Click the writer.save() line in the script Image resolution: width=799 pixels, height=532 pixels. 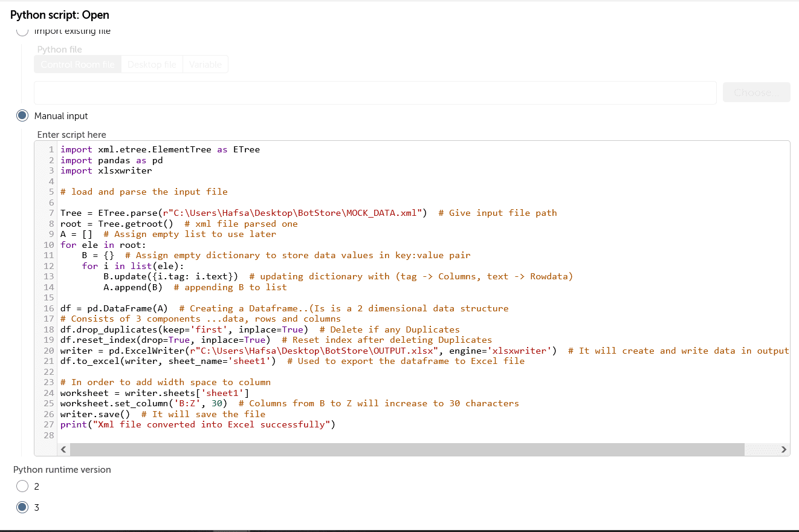(163, 414)
